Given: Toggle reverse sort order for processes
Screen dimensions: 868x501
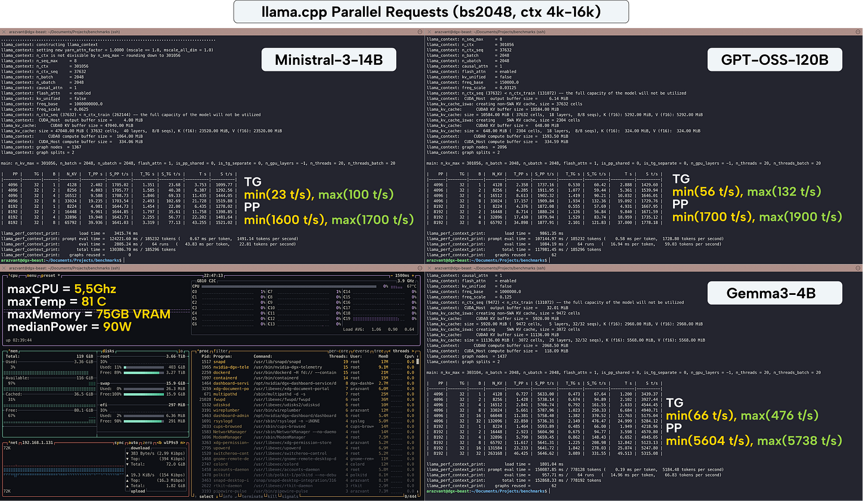Looking at the screenshot, I should [362, 351].
